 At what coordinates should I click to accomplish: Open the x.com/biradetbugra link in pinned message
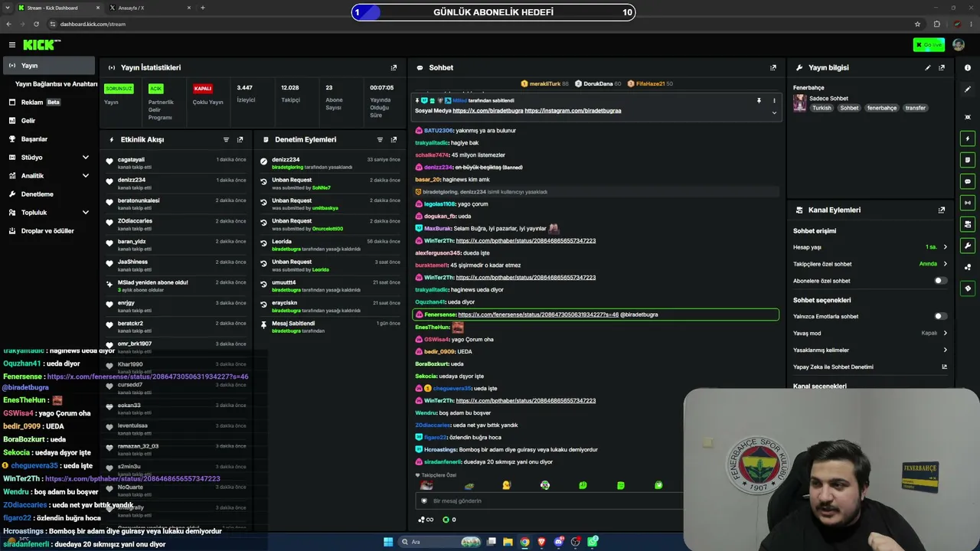[x=488, y=111]
